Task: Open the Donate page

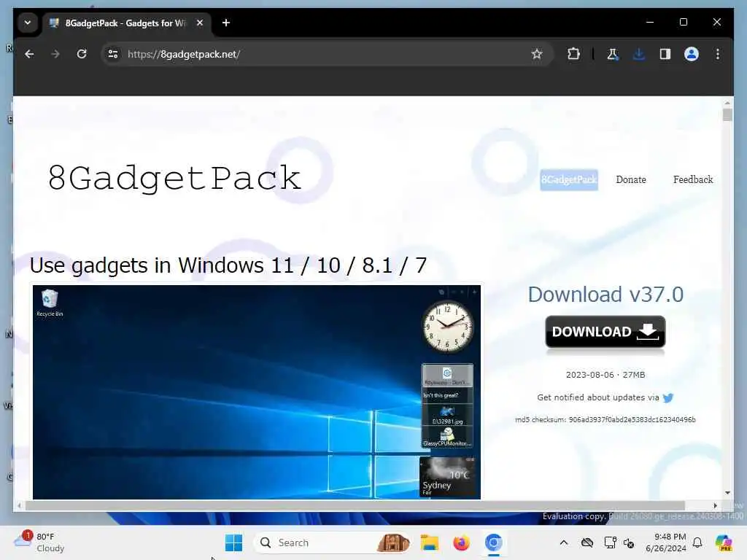Action: 631,180
